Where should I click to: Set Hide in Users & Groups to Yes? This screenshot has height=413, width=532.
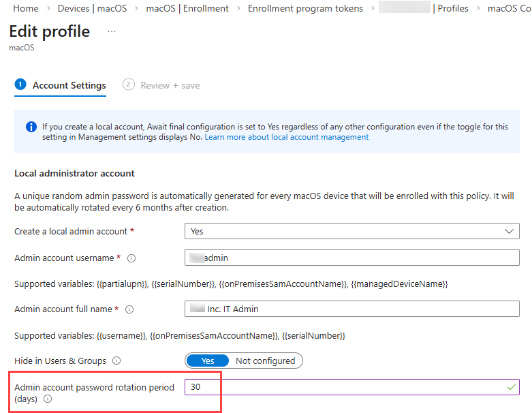[x=208, y=361]
